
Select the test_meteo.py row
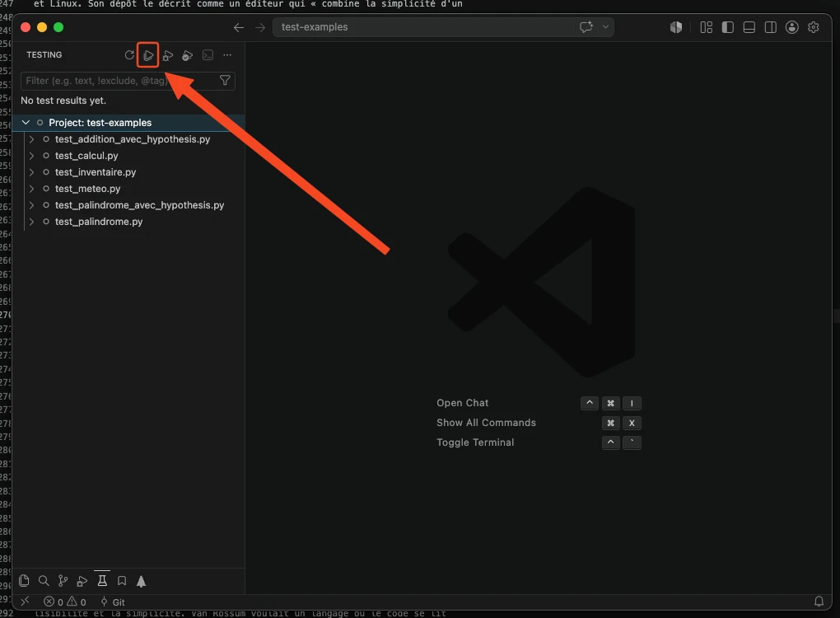(x=128, y=189)
